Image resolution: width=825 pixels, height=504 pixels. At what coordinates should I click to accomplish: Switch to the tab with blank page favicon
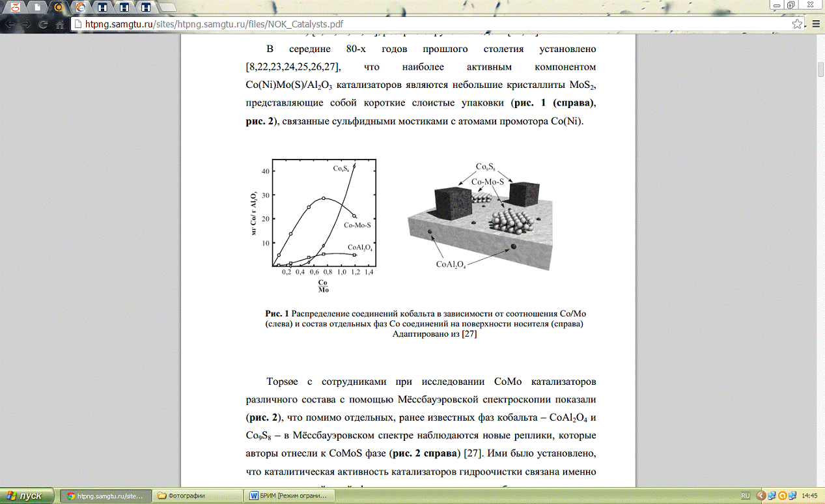[37, 8]
